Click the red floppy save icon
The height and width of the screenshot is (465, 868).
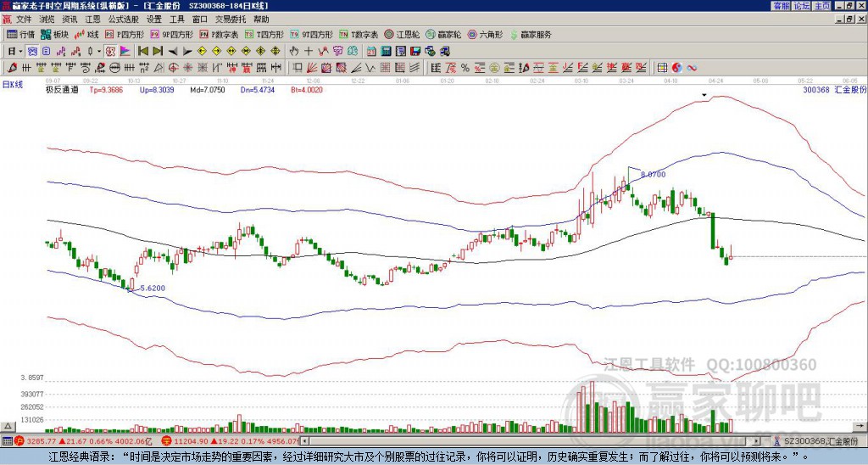pyautogui.click(x=415, y=52)
